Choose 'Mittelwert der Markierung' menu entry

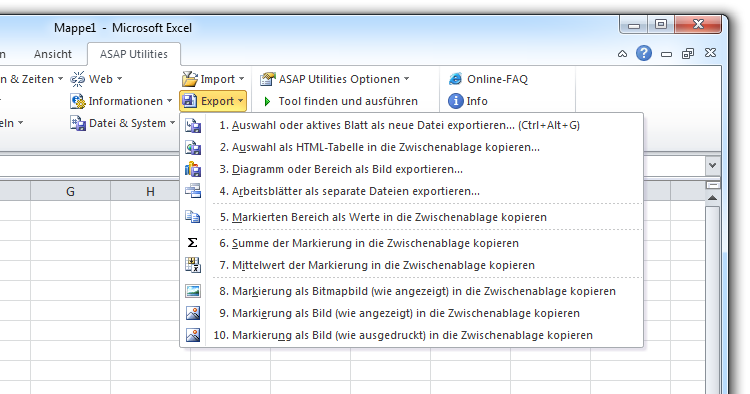412,265
